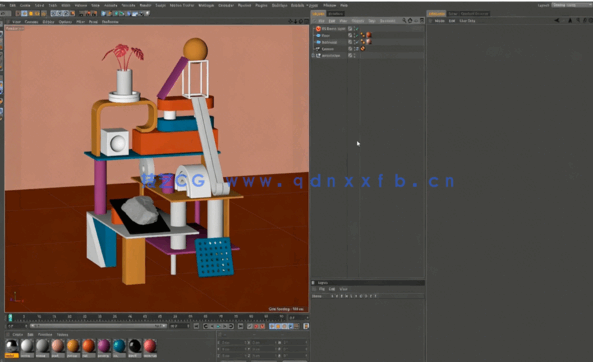Open the Render menu in main menu bar
Screen dimensions: 593x362
[x=145, y=5]
